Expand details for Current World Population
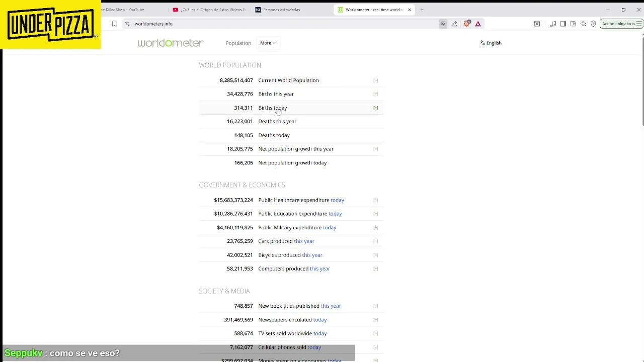The height and width of the screenshot is (362, 644). pos(375,80)
